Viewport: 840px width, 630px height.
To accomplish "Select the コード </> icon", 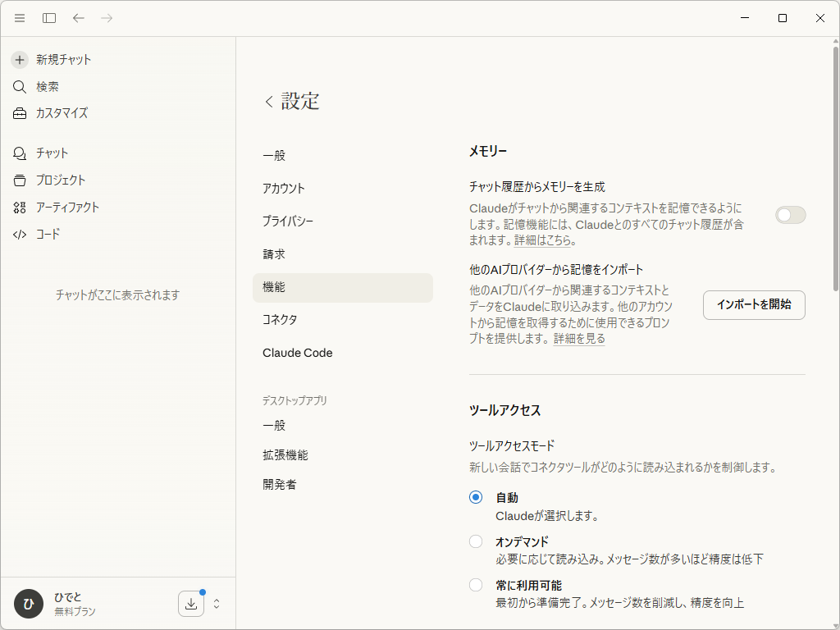I will tap(20, 234).
